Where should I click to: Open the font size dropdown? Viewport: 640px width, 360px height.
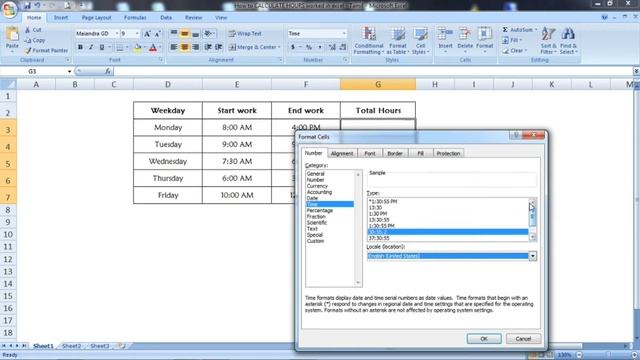(137, 33)
